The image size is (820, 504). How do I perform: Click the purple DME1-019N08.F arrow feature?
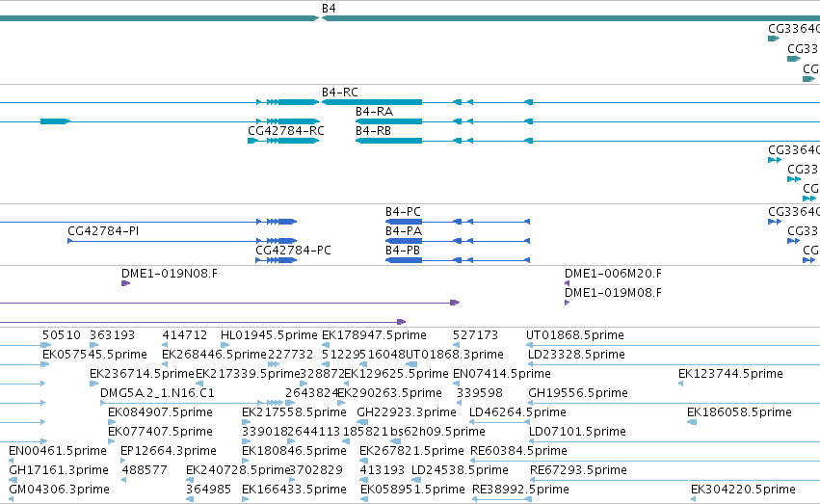pos(125,283)
